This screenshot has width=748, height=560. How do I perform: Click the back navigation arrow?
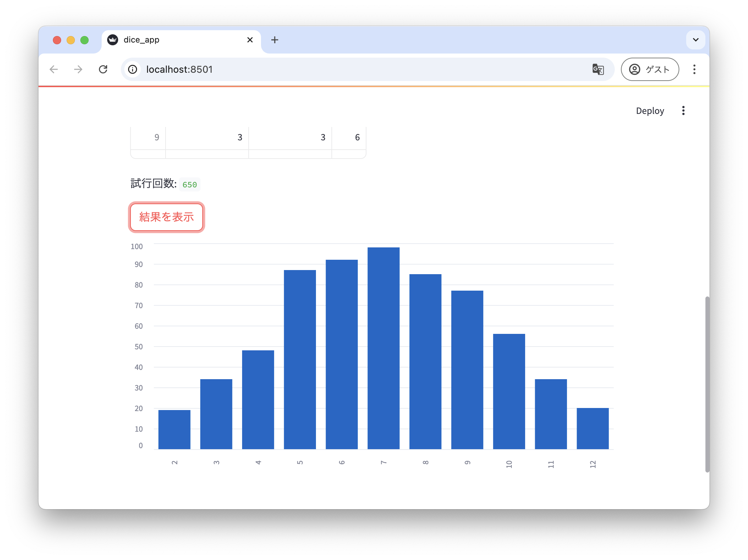pyautogui.click(x=54, y=69)
